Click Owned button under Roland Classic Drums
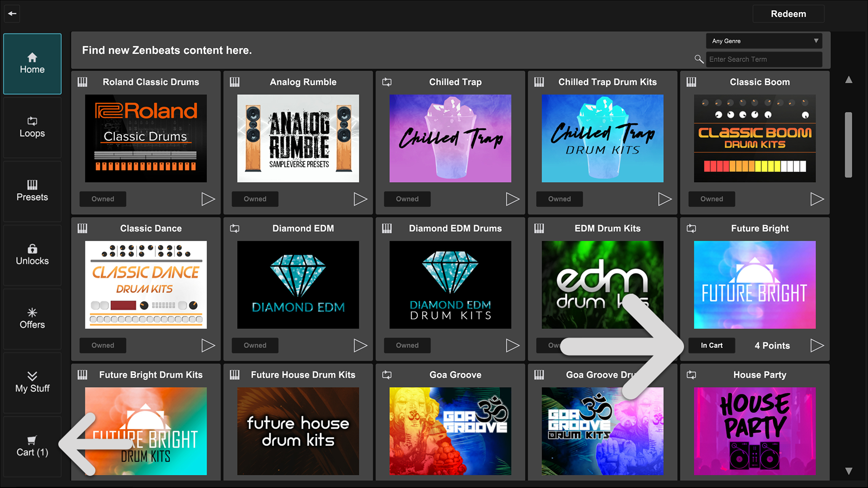Screen dimensions: 868x488 (103, 199)
